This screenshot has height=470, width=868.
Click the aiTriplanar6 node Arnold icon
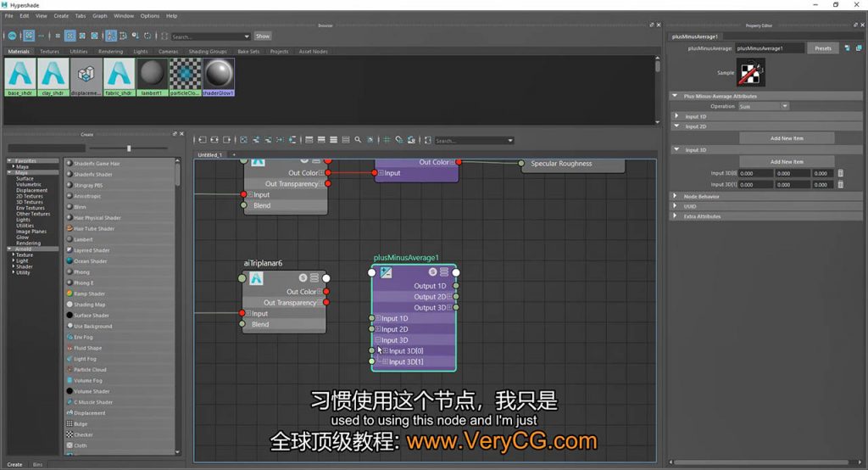click(x=256, y=278)
